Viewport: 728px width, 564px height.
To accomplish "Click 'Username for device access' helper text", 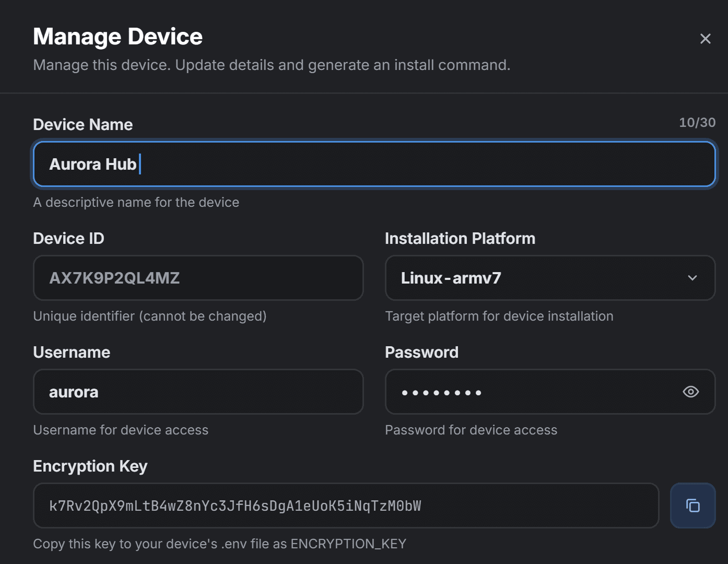I will point(121,430).
